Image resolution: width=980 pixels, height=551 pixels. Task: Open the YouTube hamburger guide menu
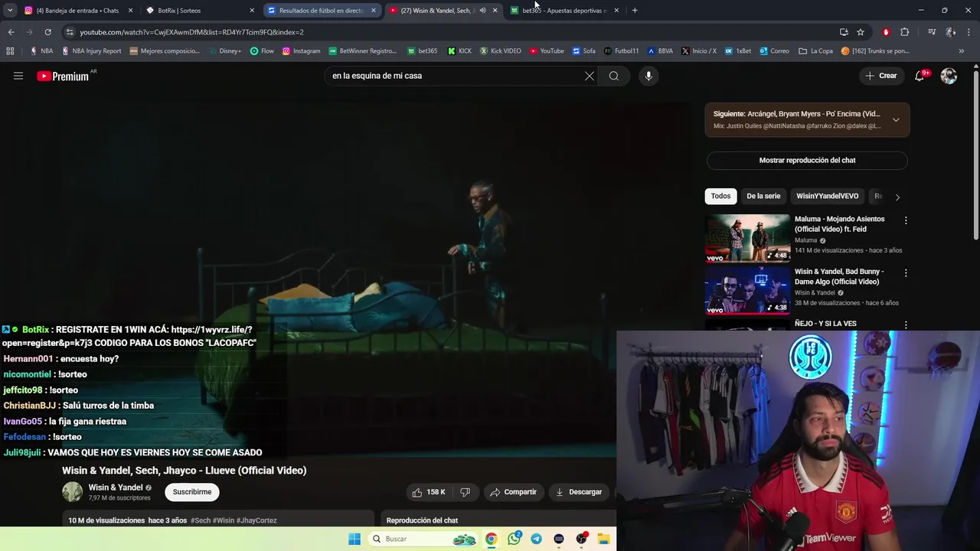click(x=18, y=76)
